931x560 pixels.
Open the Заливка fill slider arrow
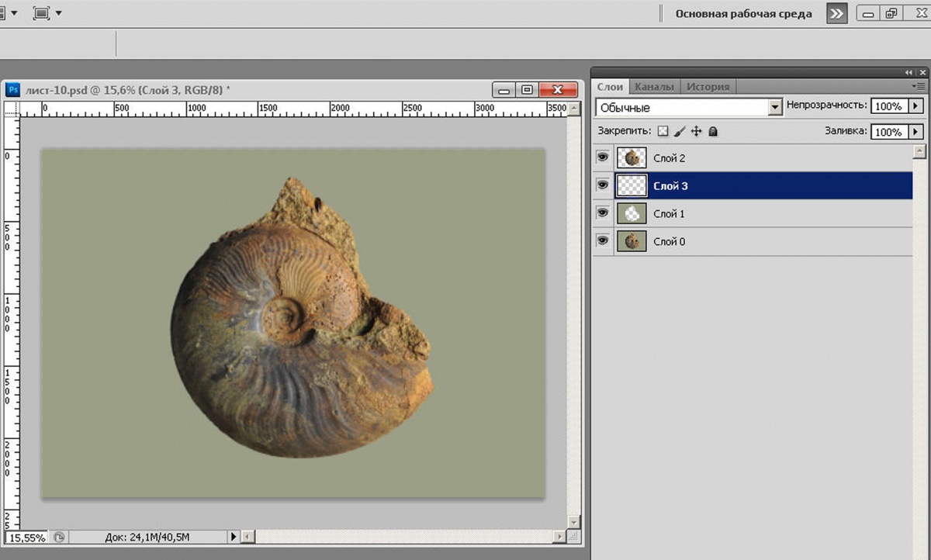915,132
